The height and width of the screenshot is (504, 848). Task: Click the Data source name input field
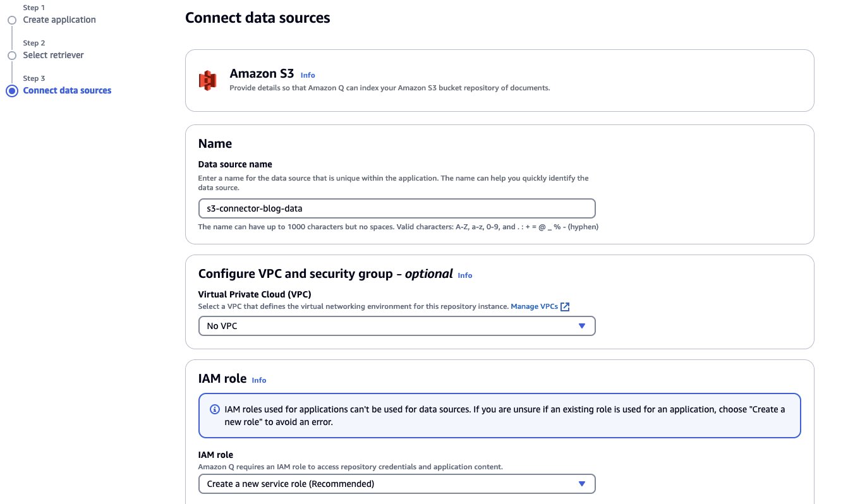click(397, 208)
